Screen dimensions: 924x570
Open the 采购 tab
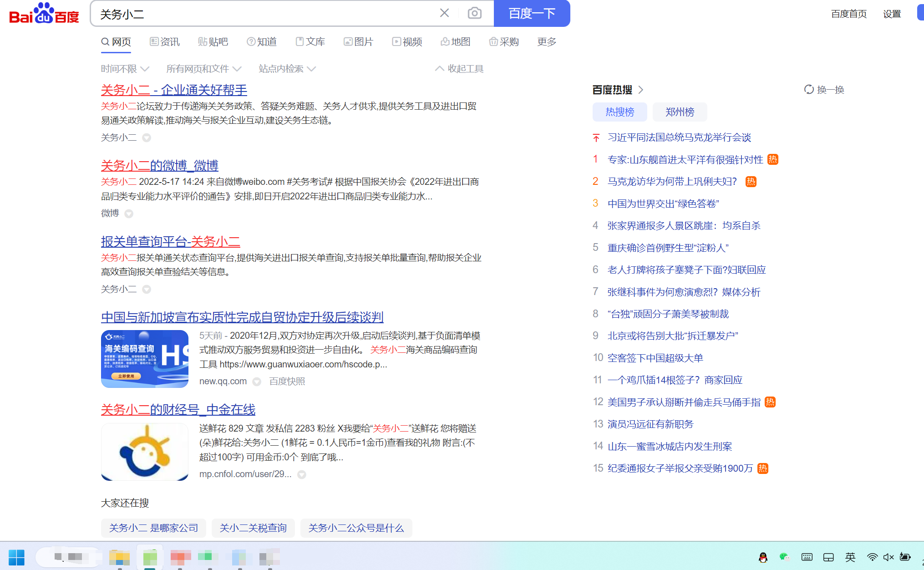click(504, 42)
